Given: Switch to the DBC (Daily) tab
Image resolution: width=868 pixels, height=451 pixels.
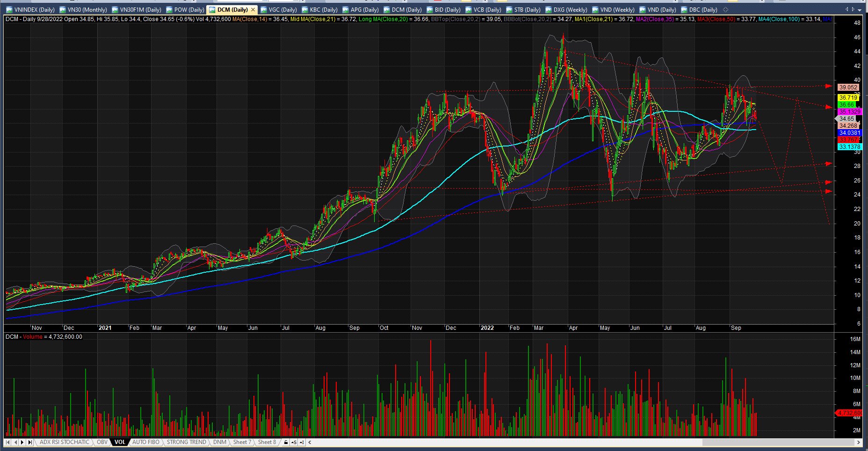Looking at the screenshot, I should pos(699,9).
